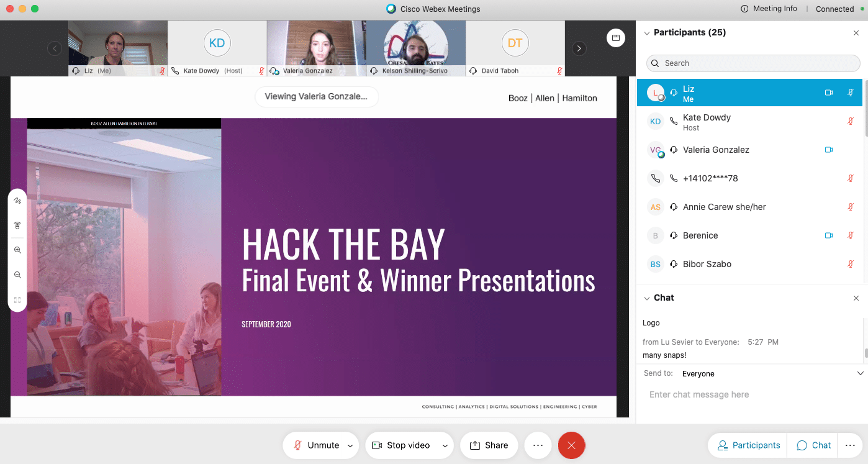Select +14102****78 participant row
This screenshot has height=464, width=868.
click(x=749, y=178)
